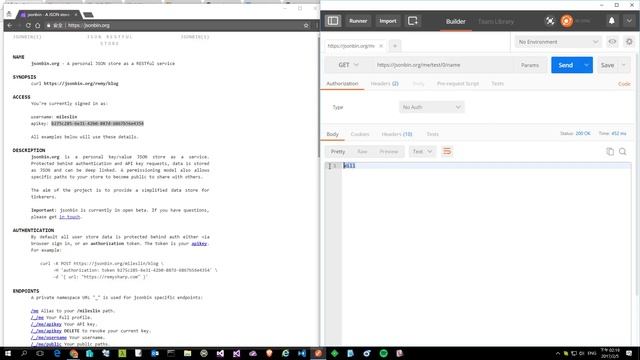Screen dimensions: 640x360
Task: Toggle line wrap icon in response toolbar
Action: coord(447,151)
